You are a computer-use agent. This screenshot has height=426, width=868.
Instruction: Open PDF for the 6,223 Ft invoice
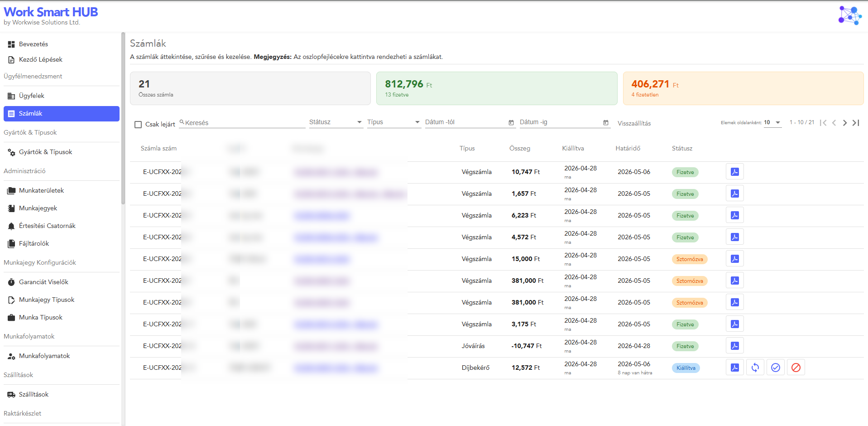click(734, 215)
